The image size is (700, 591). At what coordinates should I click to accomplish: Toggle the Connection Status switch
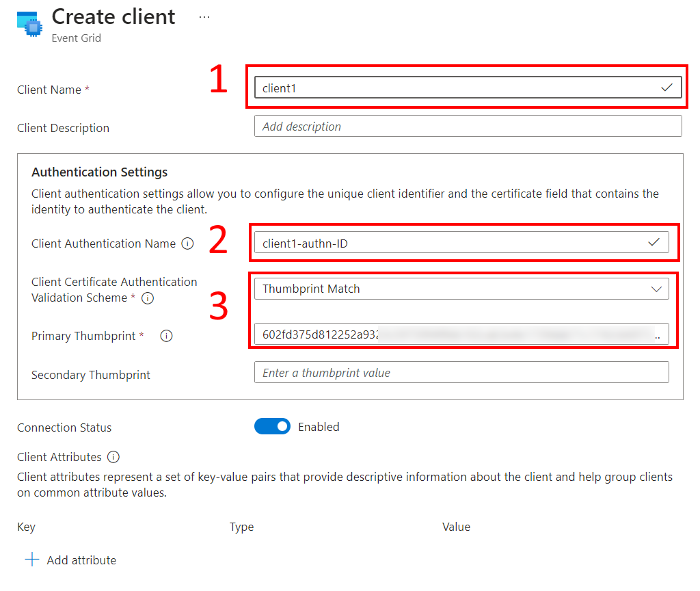point(272,427)
